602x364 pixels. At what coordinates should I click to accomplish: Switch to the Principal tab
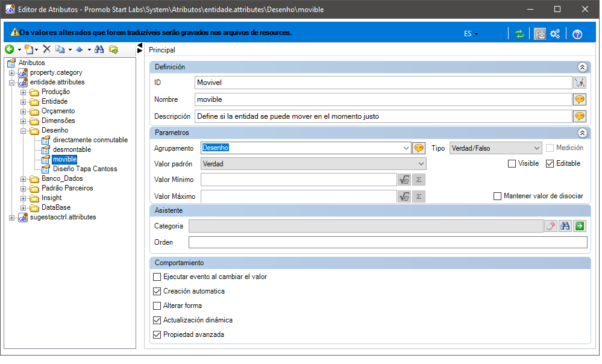coord(162,50)
